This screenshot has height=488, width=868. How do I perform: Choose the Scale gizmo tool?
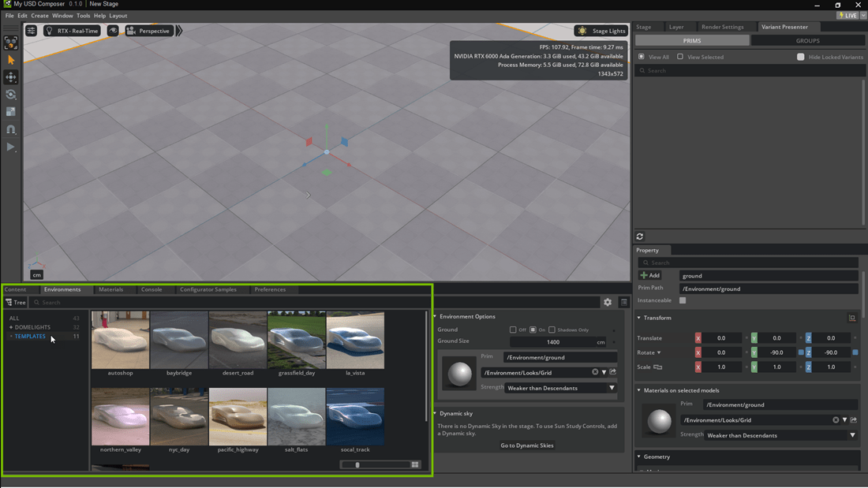pos(10,112)
